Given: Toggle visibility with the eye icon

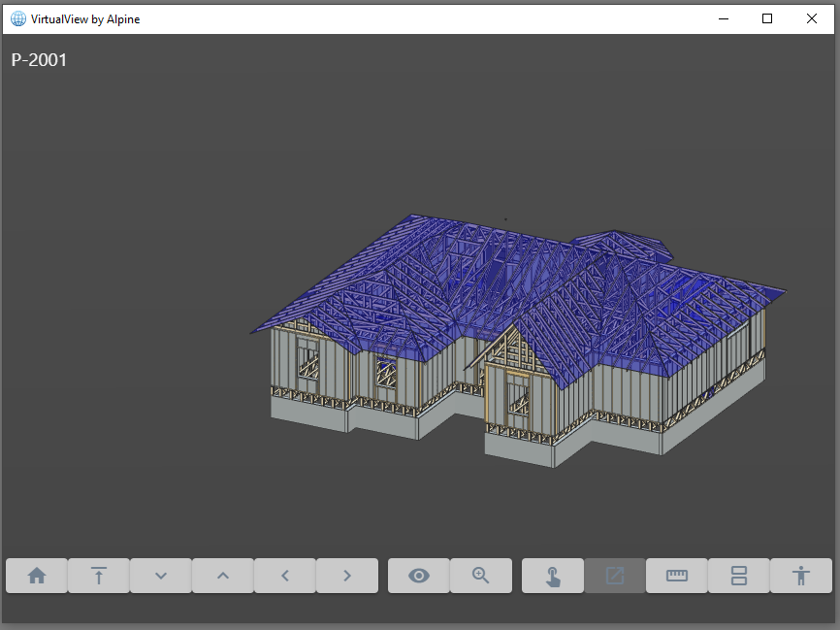Looking at the screenshot, I should (419, 576).
